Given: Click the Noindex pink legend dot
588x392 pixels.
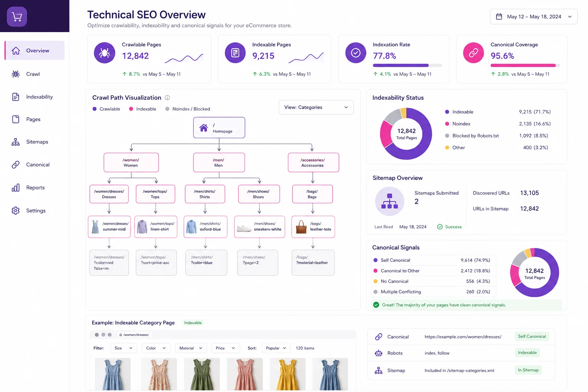Looking at the screenshot, I should coord(447,124).
